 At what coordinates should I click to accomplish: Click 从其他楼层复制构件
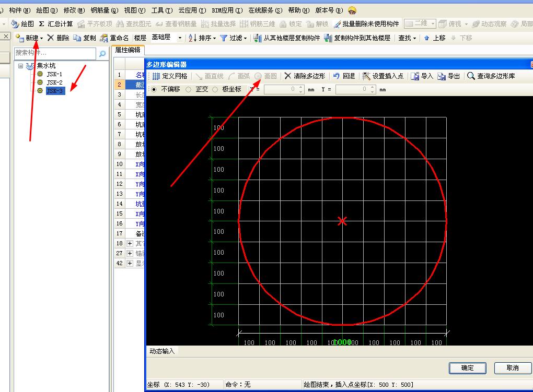pos(287,38)
